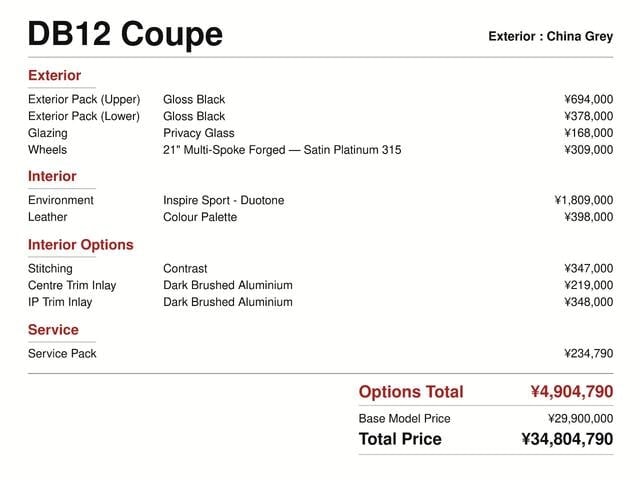Select the Service section heading
640x480 pixels.
(x=53, y=330)
